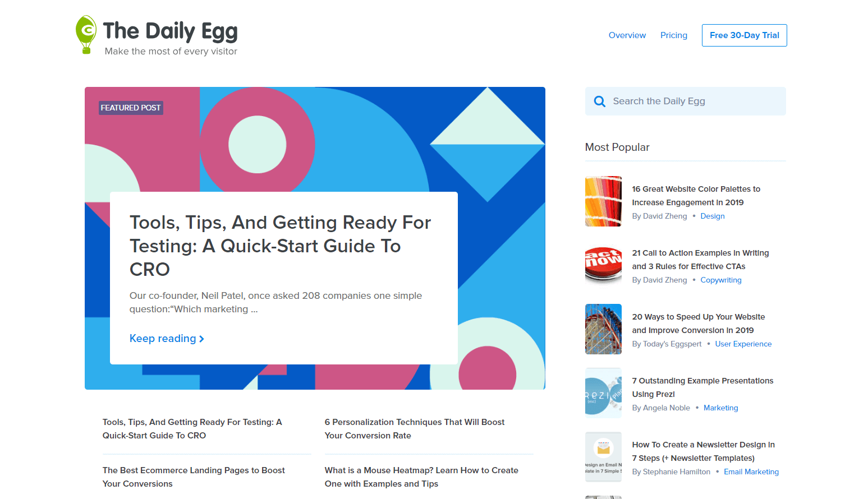This screenshot has width=868, height=499.
Task: Click the Keep reading arrow chevron
Action: [201, 339]
